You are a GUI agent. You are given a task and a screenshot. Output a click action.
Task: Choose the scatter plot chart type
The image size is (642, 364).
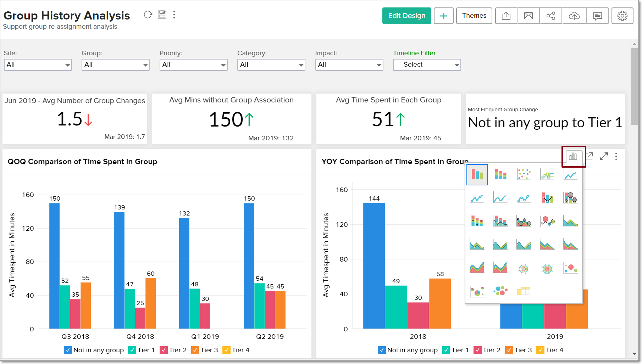524,174
